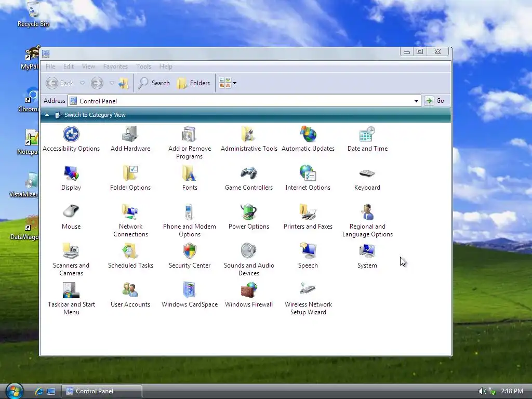Select the Fonts folder
The width and height of the screenshot is (532, 399).
[189, 178]
